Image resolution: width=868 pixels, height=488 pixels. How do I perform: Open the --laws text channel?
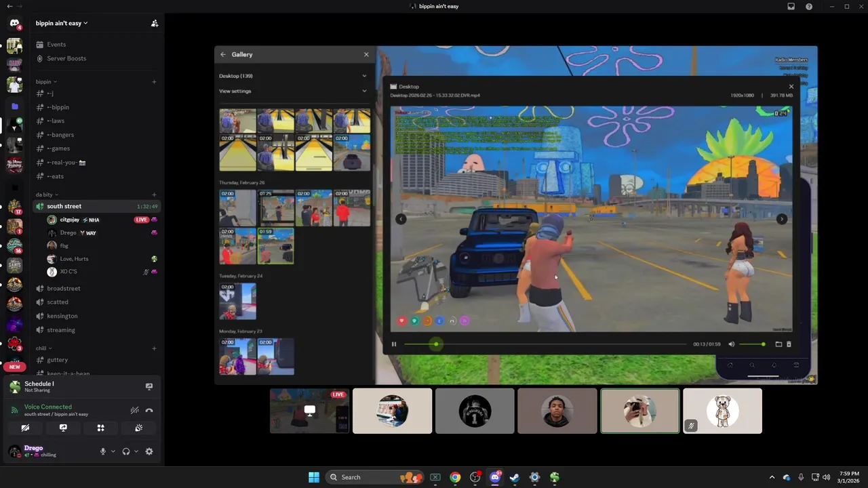pyautogui.click(x=95, y=121)
